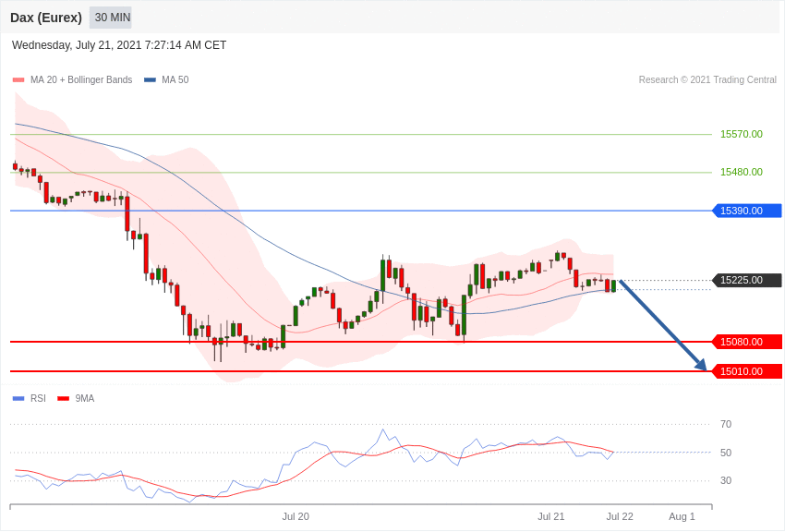Click the red 15080.00 support price tag
785x532 pixels.
747,343
